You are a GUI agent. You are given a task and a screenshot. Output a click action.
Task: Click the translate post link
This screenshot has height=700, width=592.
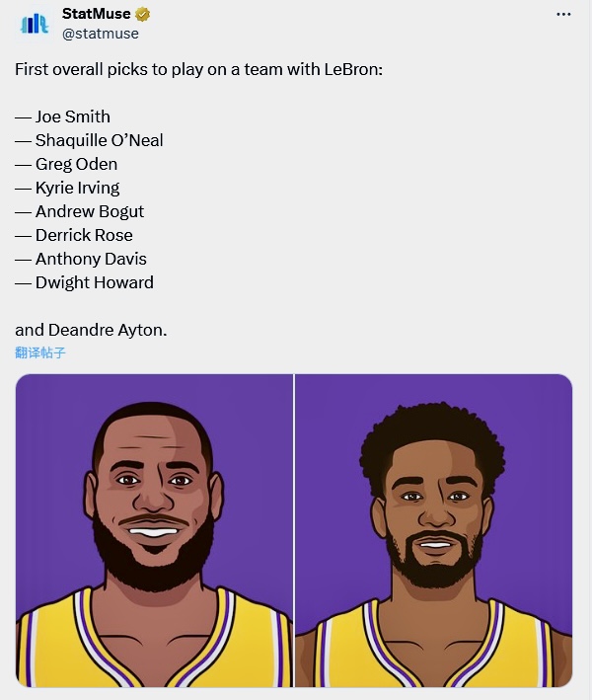pos(40,352)
